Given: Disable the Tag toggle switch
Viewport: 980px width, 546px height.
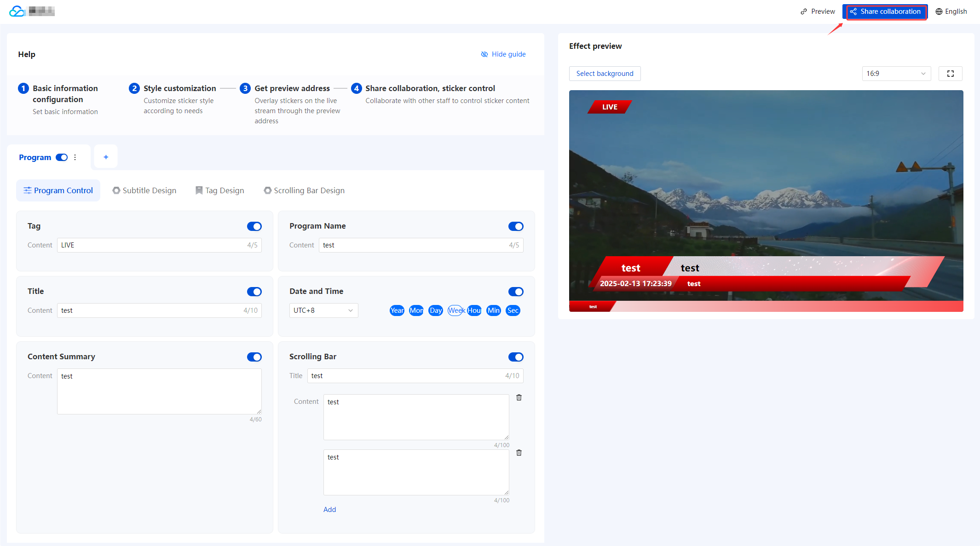Looking at the screenshot, I should point(254,226).
